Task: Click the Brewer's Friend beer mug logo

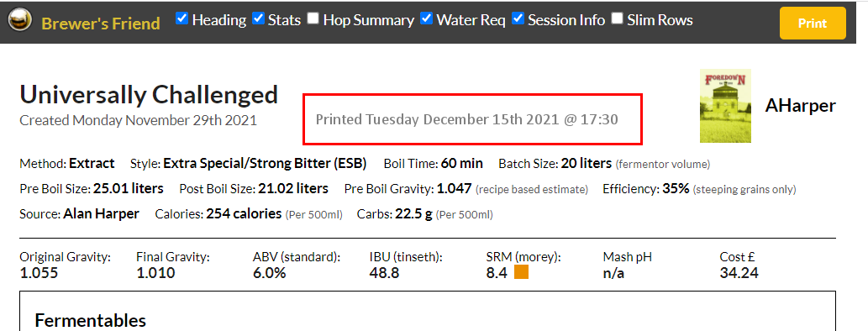Action: [x=19, y=22]
